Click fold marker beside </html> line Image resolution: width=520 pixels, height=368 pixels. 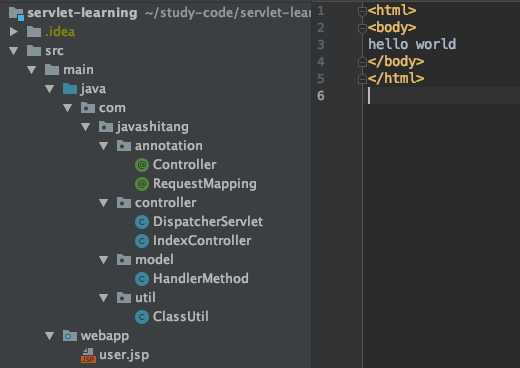click(362, 79)
